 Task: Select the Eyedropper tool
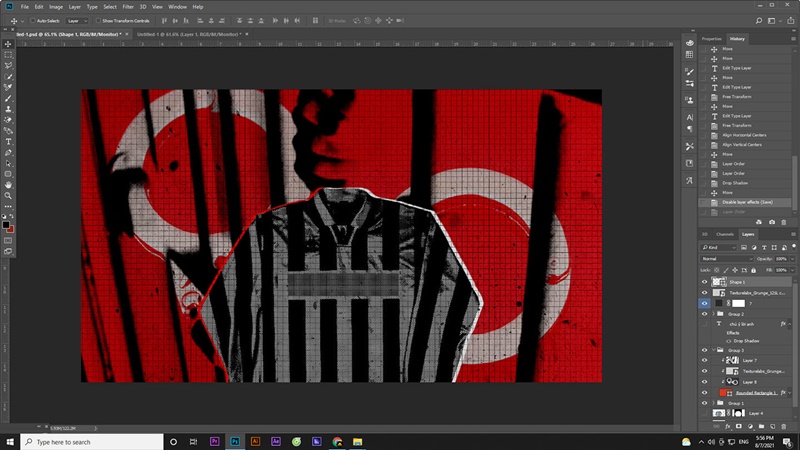coord(8,87)
